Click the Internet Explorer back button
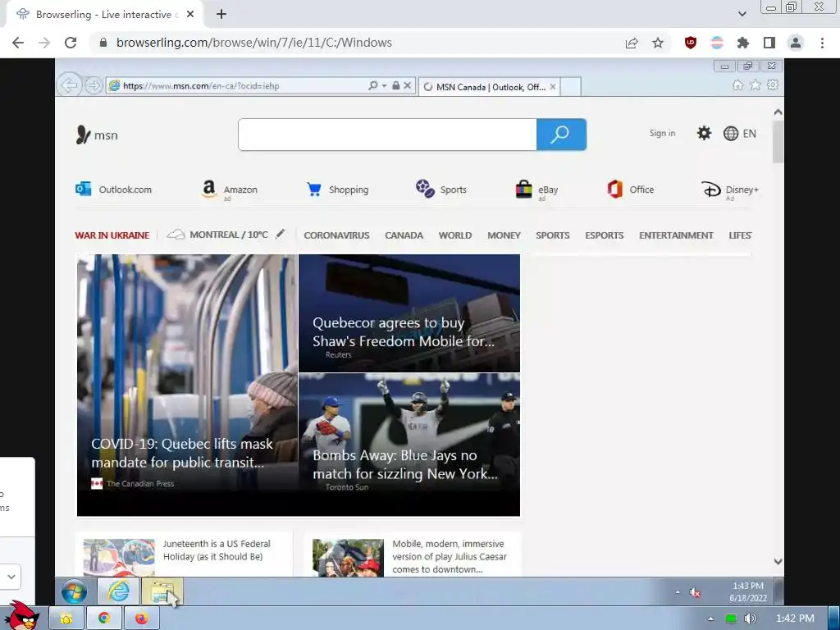Image resolution: width=840 pixels, height=630 pixels. click(x=69, y=85)
